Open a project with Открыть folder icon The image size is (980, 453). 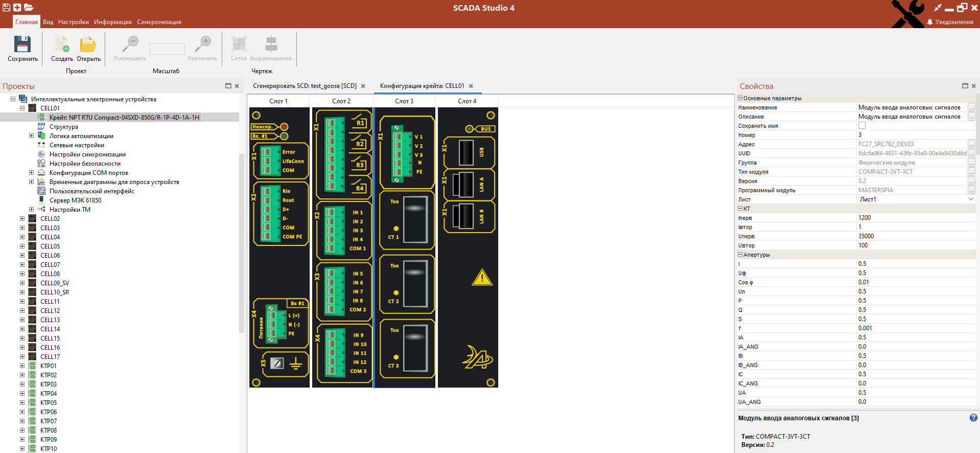pyautogui.click(x=88, y=44)
